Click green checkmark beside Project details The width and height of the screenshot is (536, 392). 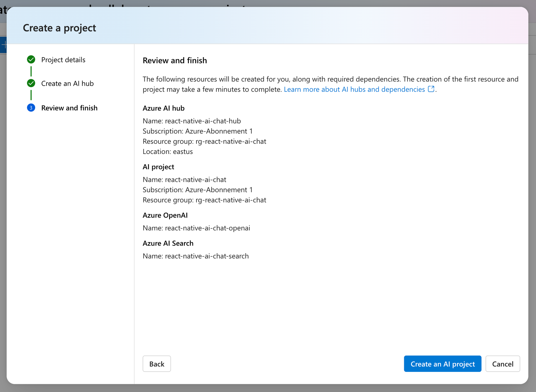click(x=31, y=60)
